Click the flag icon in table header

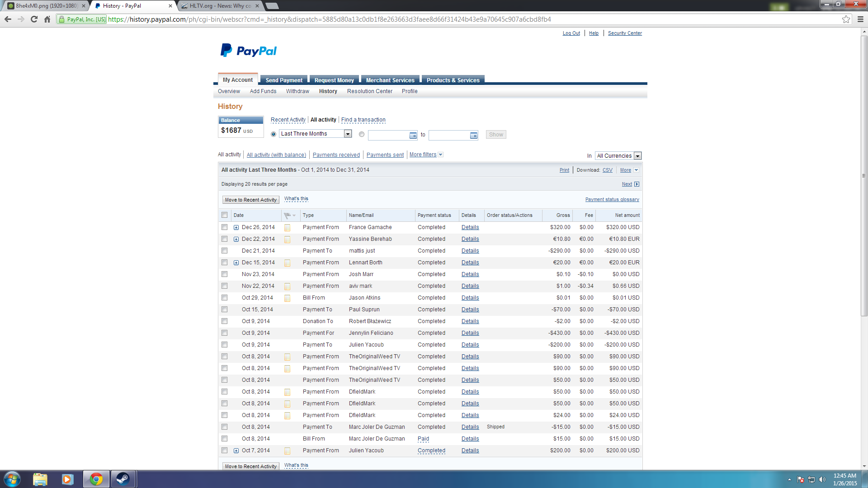(287, 216)
